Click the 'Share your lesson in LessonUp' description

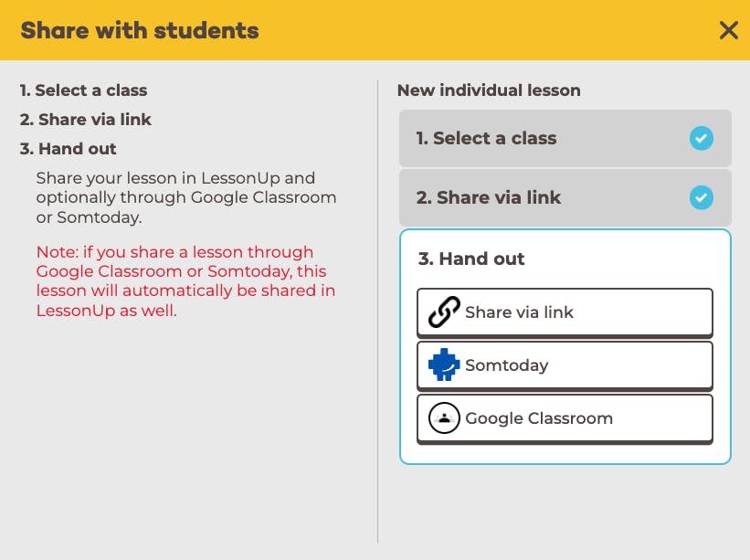[185, 197]
